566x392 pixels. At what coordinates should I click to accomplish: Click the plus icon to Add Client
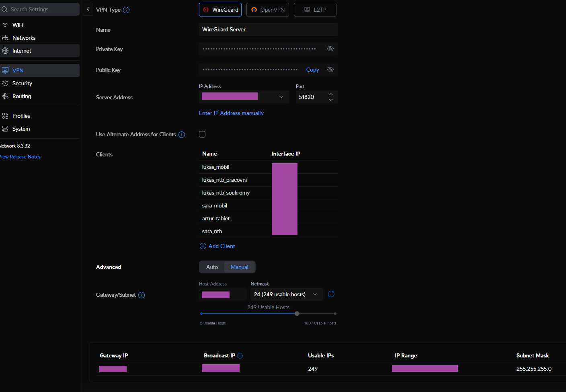click(x=203, y=246)
